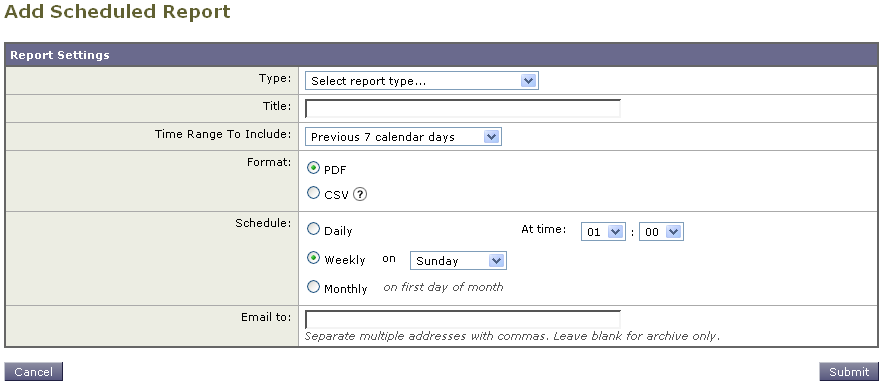Click into the Title text field
Screen dimensions: 883x385
(x=463, y=108)
